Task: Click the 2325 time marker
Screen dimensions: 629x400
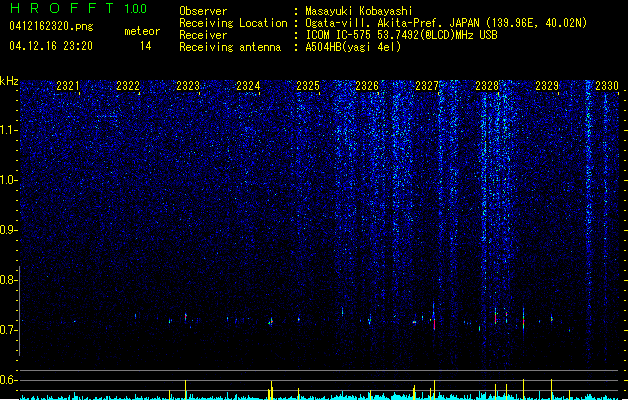Action: pos(308,86)
